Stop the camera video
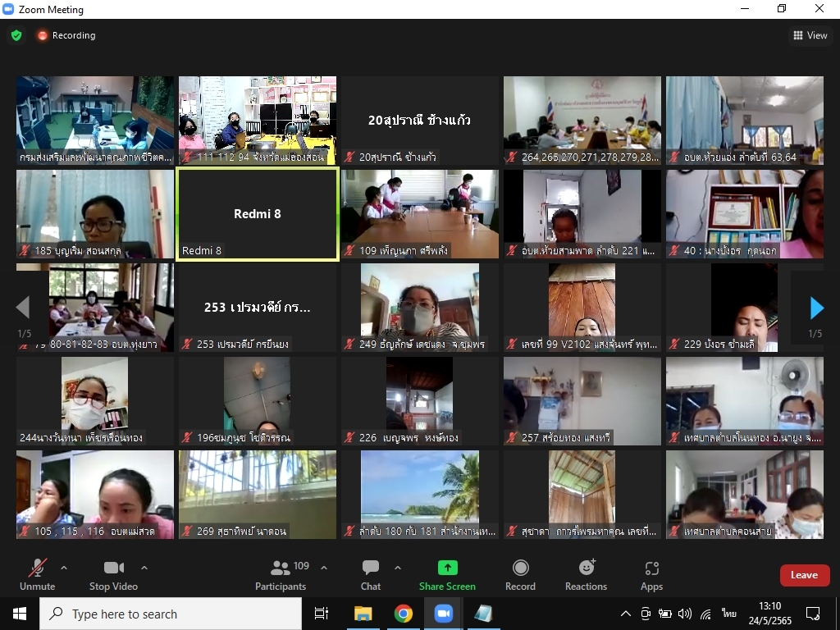The width and height of the screenshot is (840, 630). 113,574
